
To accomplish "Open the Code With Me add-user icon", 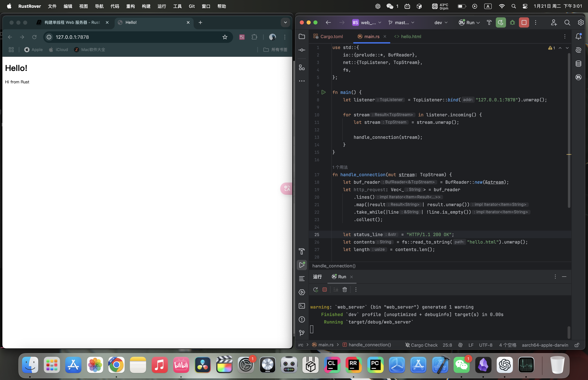I will [554, 22].
